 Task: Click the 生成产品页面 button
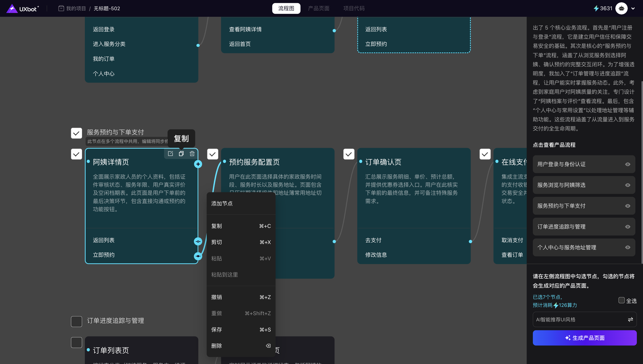pos(585,338)
